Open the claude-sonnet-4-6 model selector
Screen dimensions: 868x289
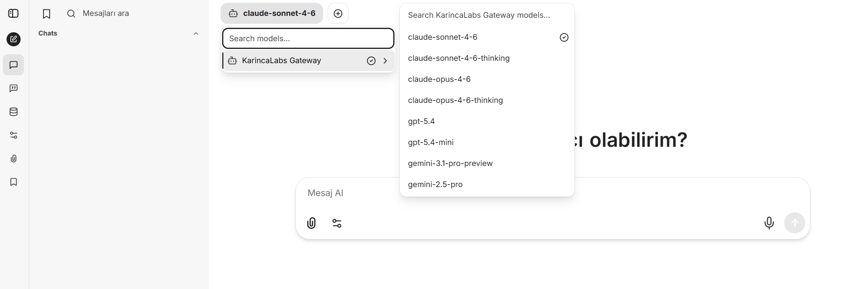tap(272, 14)
